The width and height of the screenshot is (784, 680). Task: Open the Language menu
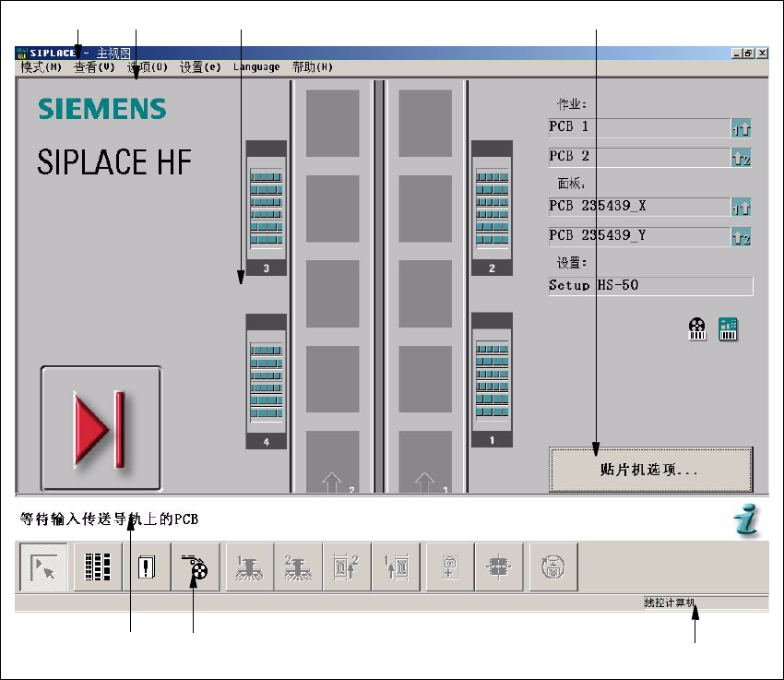click(x=256, y=67)
